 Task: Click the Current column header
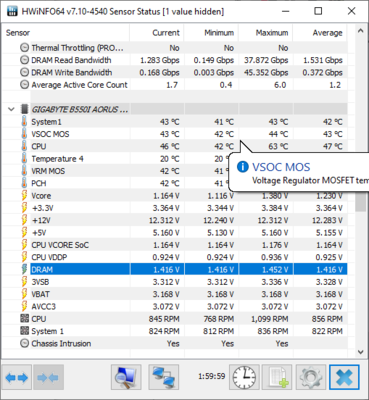(157, 33)
